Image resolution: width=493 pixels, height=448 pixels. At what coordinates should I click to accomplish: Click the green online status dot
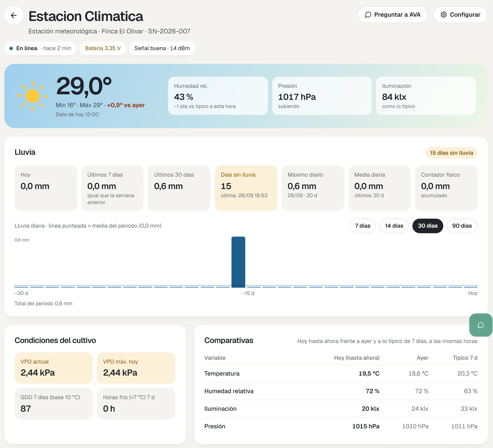[x=11, y=48]
